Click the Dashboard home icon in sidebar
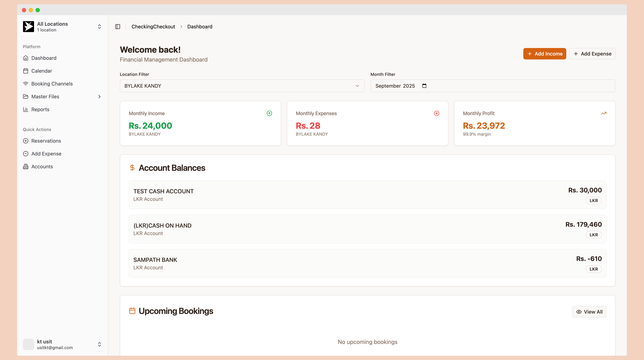644x360 pixels. point(25,58)
